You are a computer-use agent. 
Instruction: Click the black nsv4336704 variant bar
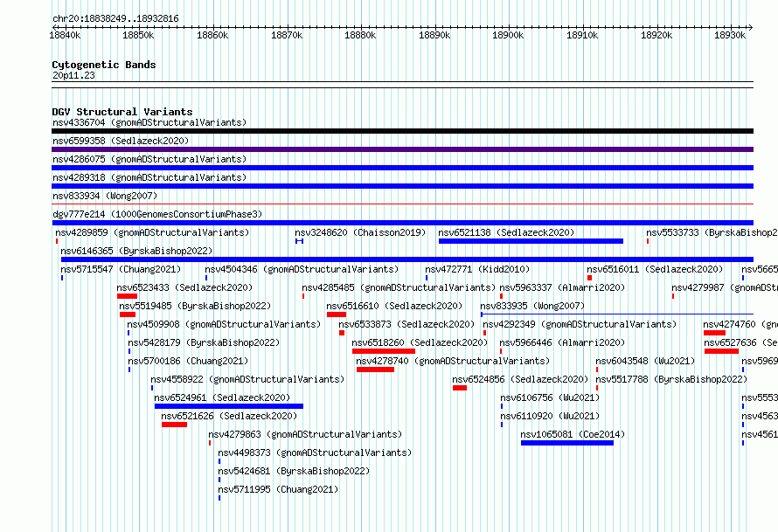pyautogui.click(x=402, y=131)
